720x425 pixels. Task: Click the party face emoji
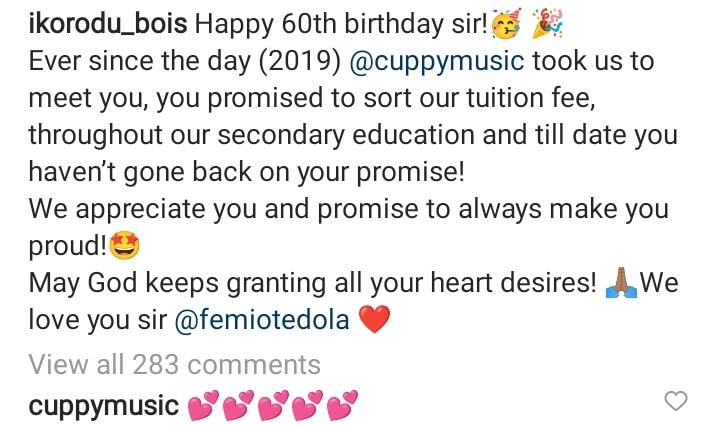(x=506, y=23)
